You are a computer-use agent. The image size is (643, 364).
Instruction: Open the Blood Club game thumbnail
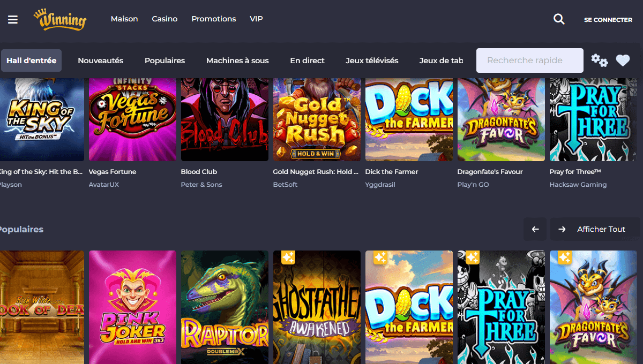coord(225,119)
